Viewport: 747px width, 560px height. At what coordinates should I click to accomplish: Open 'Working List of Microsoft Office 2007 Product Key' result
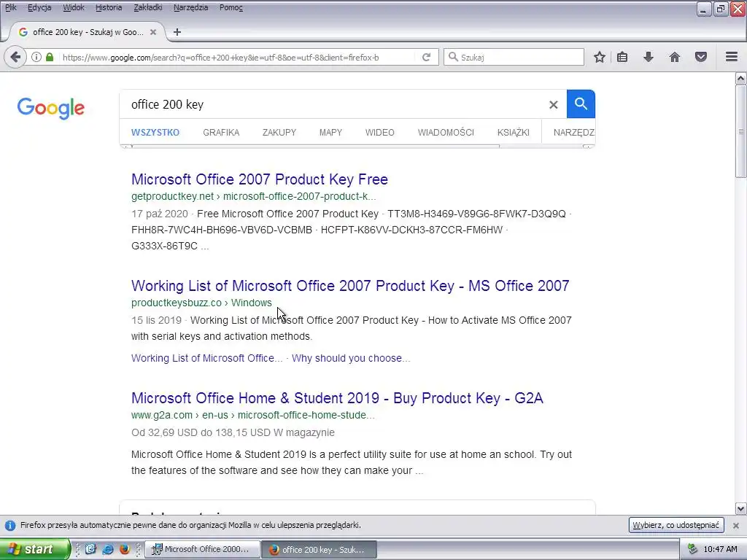click(x=350, y=286)
